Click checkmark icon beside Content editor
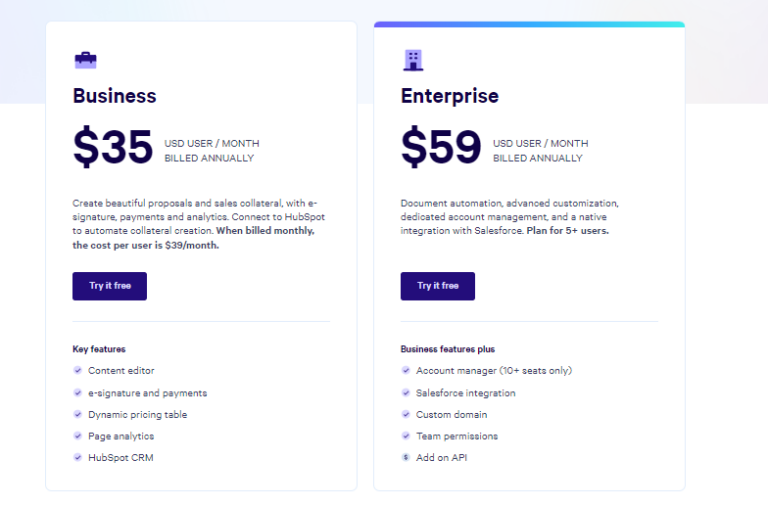The height and width of the screenshot is (505, 768). coord(78,370)
